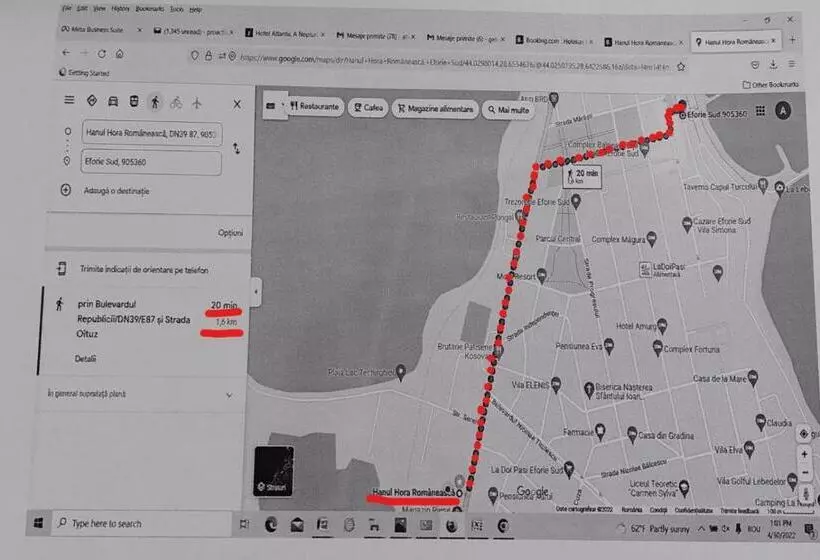Open the Google account avatar A
Viewport: 820px width, 560px height.
click(x=783, y=110)
